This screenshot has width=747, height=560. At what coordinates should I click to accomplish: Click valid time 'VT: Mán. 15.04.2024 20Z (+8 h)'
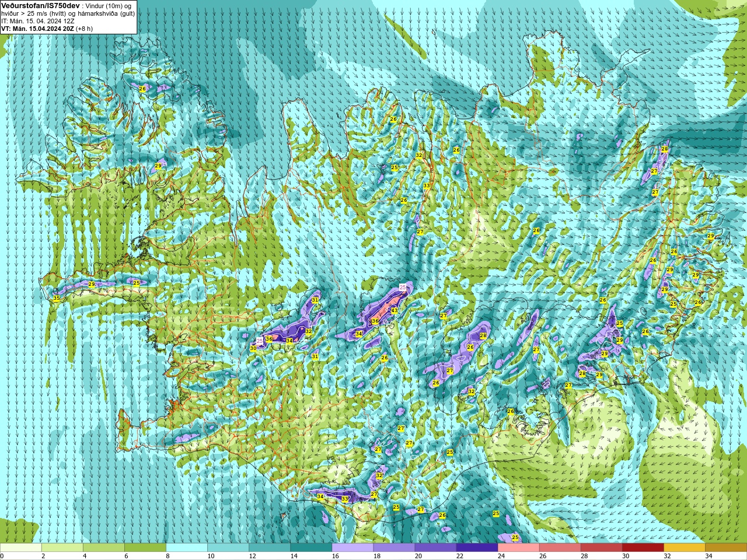(x=47, y=28)
